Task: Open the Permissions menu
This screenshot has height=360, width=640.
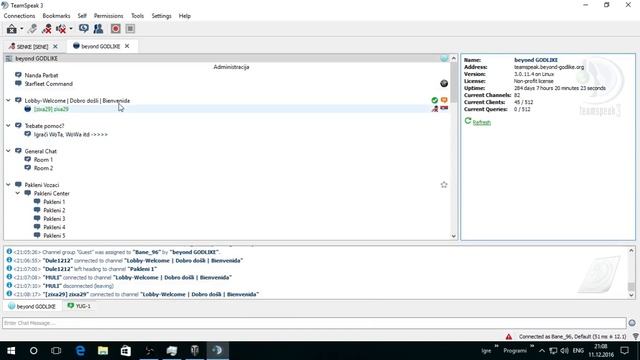Action: (x=109, y=16)
